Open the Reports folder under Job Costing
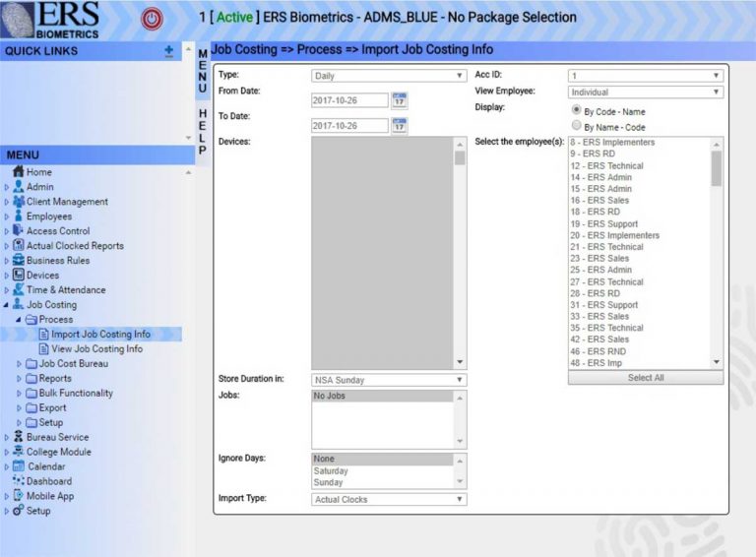 click(55, 378)
